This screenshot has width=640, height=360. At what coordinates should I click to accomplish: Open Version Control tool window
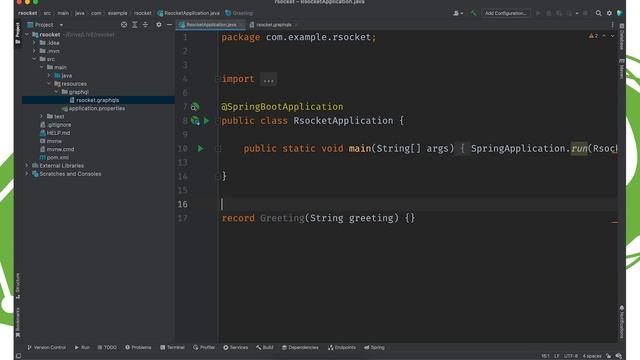click(47, 347)
